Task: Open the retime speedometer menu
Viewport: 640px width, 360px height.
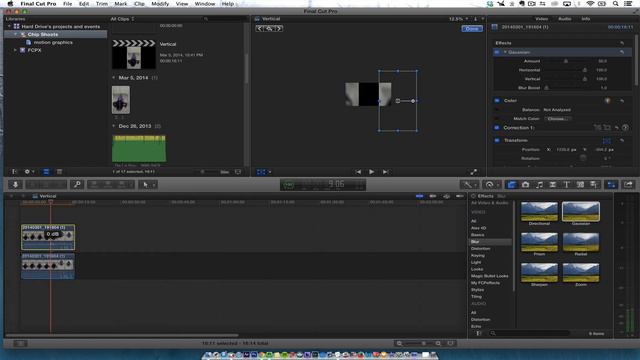Action: pyautogui.click(x=491, y=185)
